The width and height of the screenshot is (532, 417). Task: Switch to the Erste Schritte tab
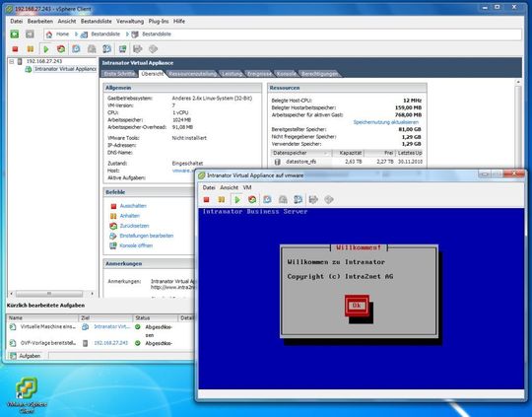tap(120, 74)
